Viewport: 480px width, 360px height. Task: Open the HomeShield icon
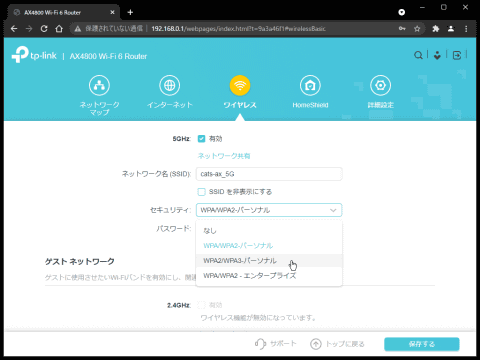click(310, 85)
